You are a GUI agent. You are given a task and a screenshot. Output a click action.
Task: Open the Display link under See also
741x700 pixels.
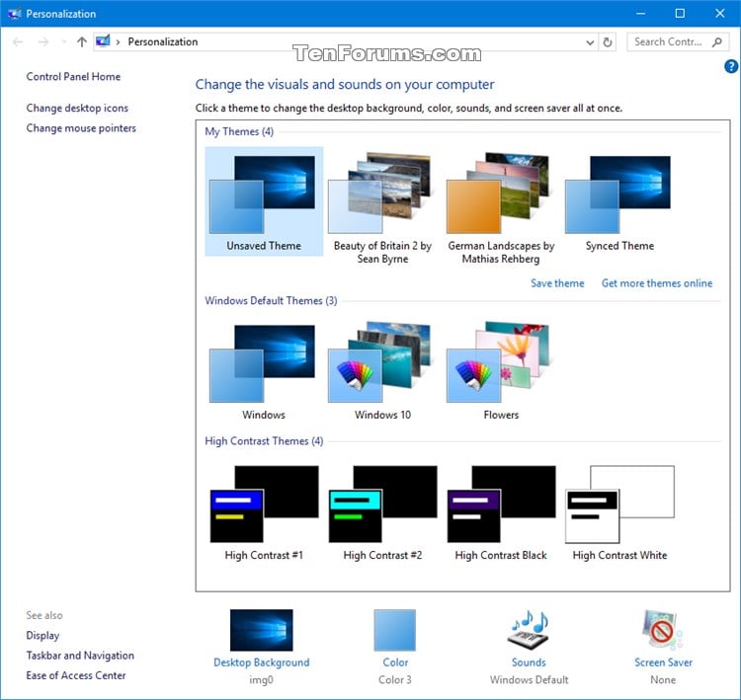pyautogui.click(x=42, y=635)
